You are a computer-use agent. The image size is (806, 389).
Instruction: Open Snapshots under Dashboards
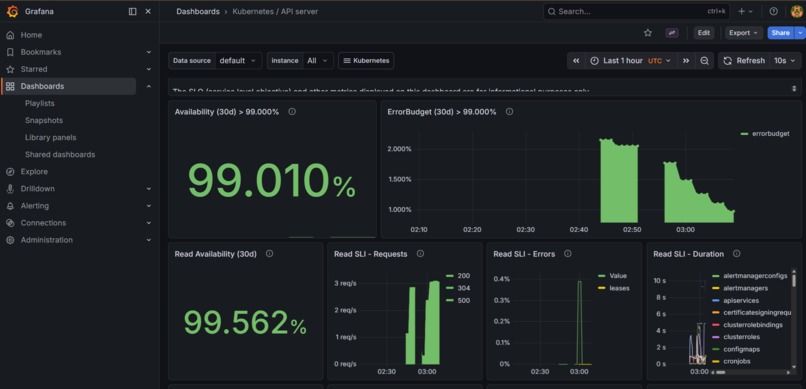pos(44,120)
